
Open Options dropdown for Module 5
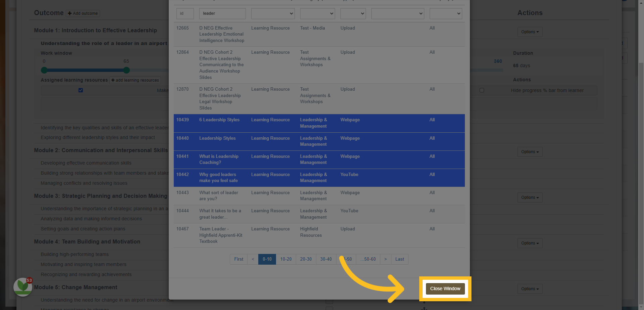coord(530,289)
